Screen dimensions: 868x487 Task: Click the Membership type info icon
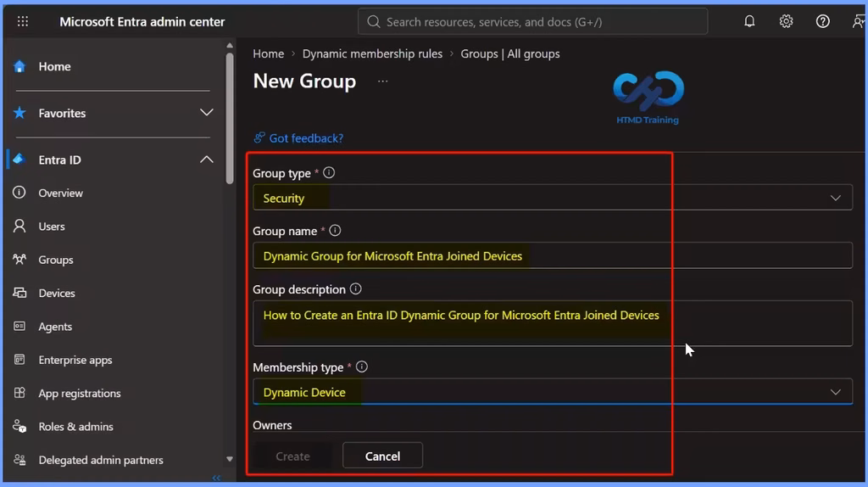[x=361, y=367]
